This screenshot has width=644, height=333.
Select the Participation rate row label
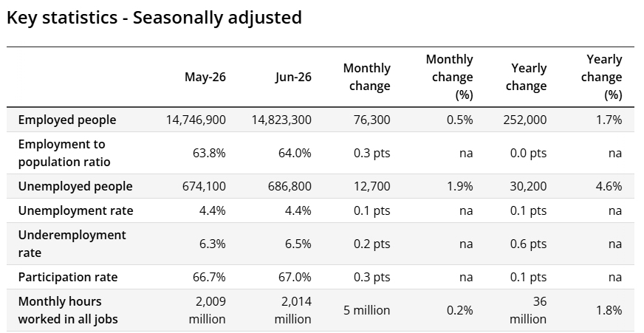68,277
